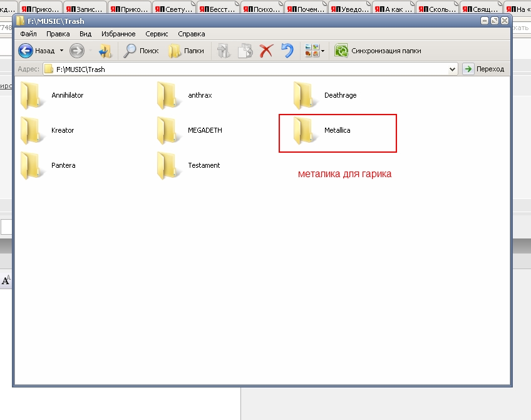Screen dimensions: 531x420
Task: Select the Testament folder icon
Action: pyautogui.click(x=169, y=166)
